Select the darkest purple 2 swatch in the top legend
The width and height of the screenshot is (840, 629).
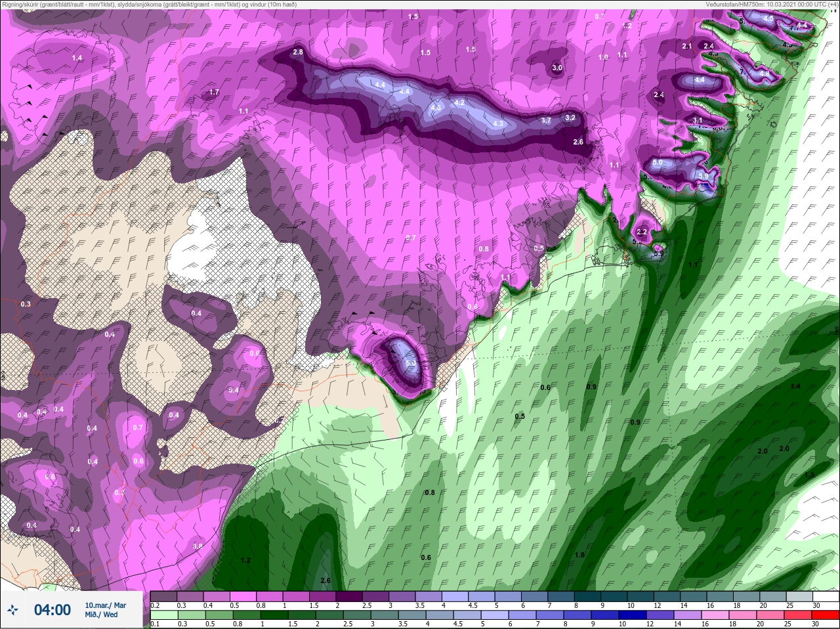tap(348, 597)
